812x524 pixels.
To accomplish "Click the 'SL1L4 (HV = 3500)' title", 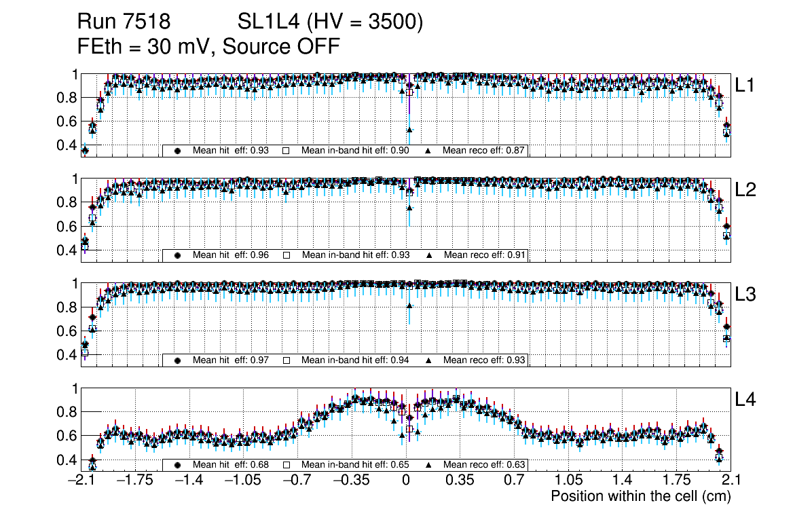I will (330, 22).
